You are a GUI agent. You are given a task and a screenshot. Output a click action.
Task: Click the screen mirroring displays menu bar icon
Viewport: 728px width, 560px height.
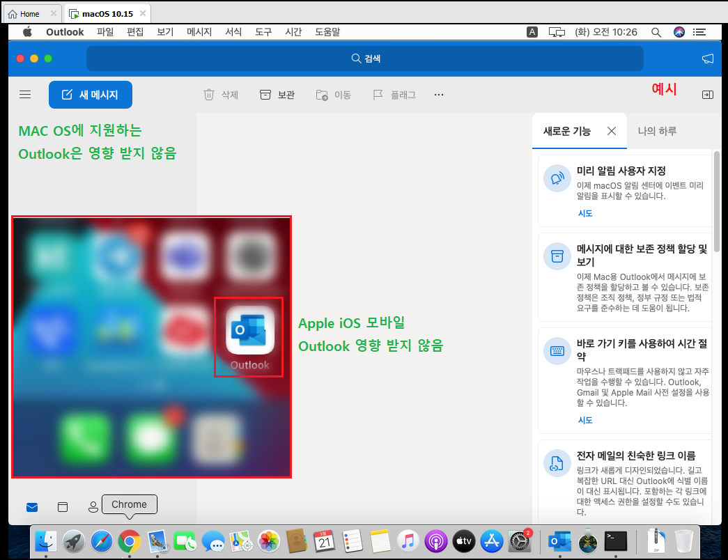point(557,32)
